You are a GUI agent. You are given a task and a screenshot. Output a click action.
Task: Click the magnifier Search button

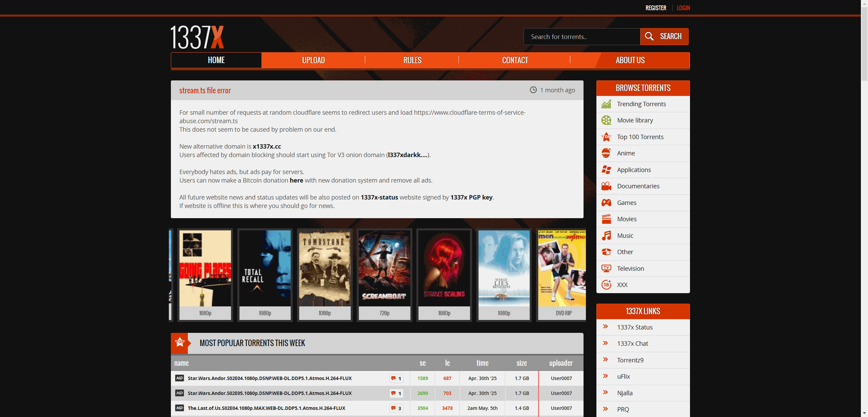[664, 37]
